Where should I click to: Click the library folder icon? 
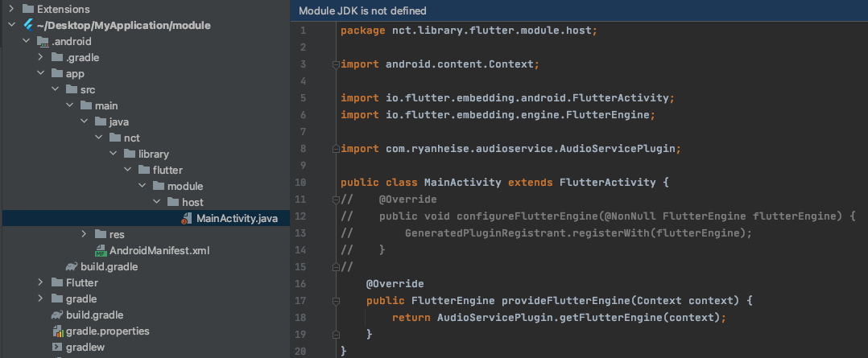coord(129,154)
